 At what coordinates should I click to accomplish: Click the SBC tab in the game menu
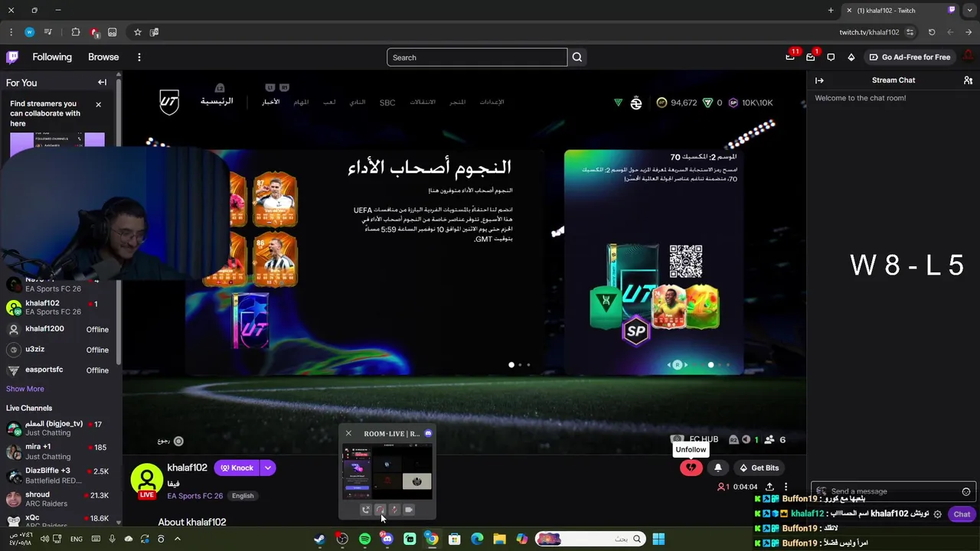[x=387, y=103]
